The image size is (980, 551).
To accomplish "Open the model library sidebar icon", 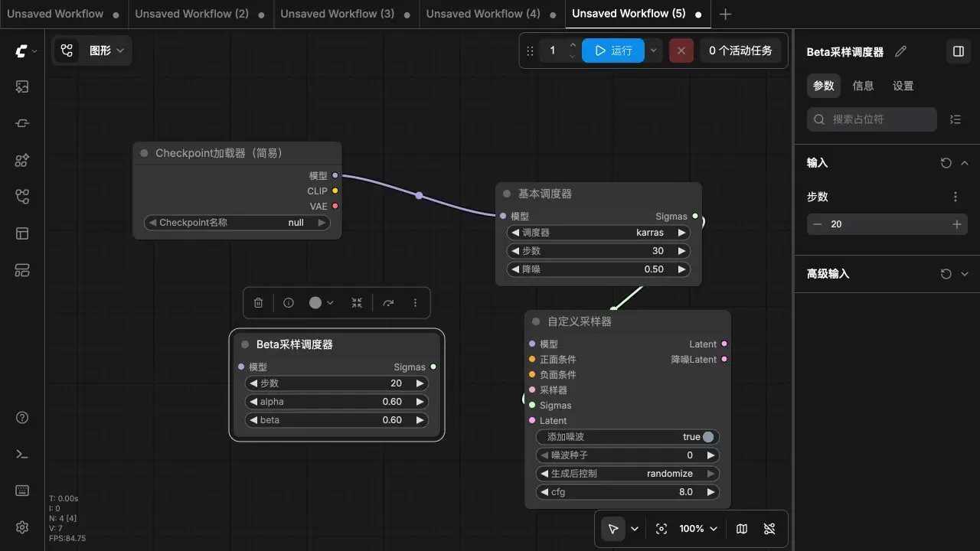I will [22, 161].
